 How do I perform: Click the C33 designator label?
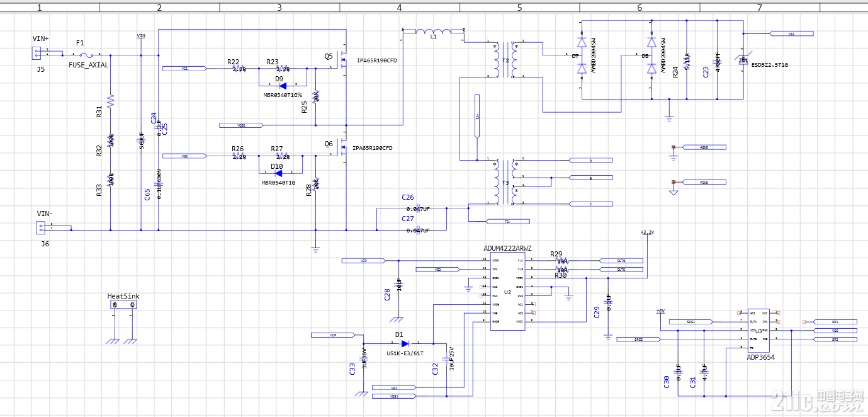(x=352, y=370)
